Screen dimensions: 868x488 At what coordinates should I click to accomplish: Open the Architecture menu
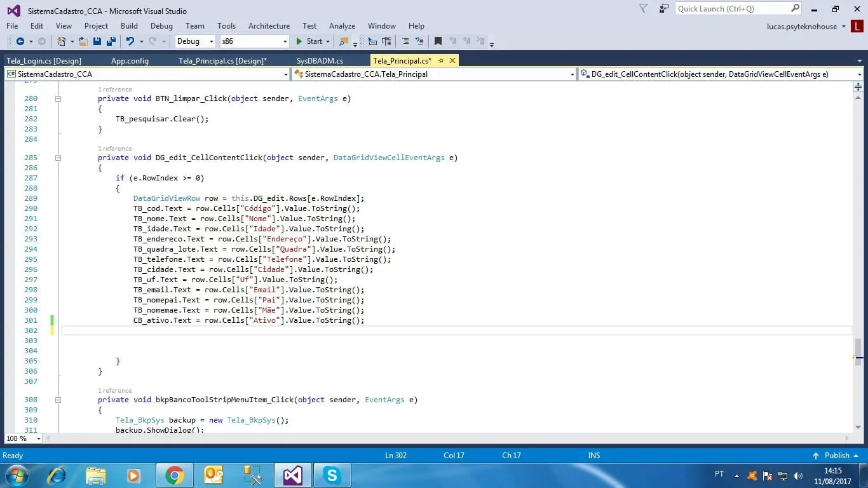(x=269, y=26)
